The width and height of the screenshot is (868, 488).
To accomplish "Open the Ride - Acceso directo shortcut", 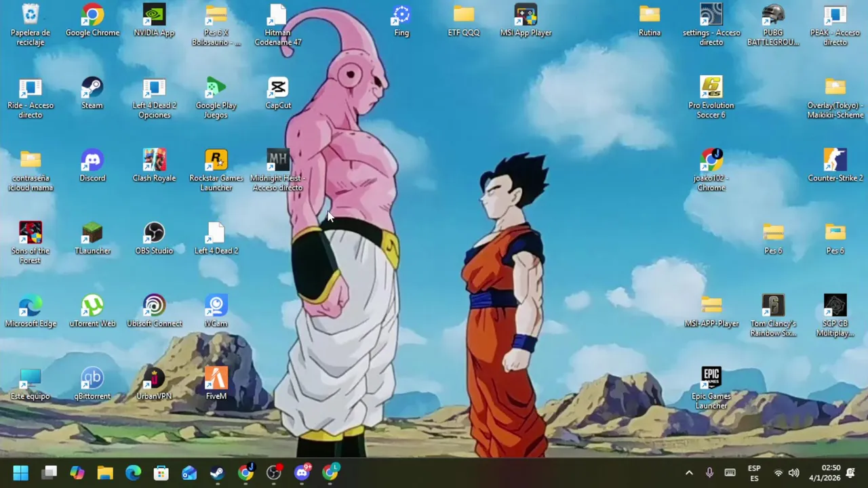I will click(x=31, y=98).
